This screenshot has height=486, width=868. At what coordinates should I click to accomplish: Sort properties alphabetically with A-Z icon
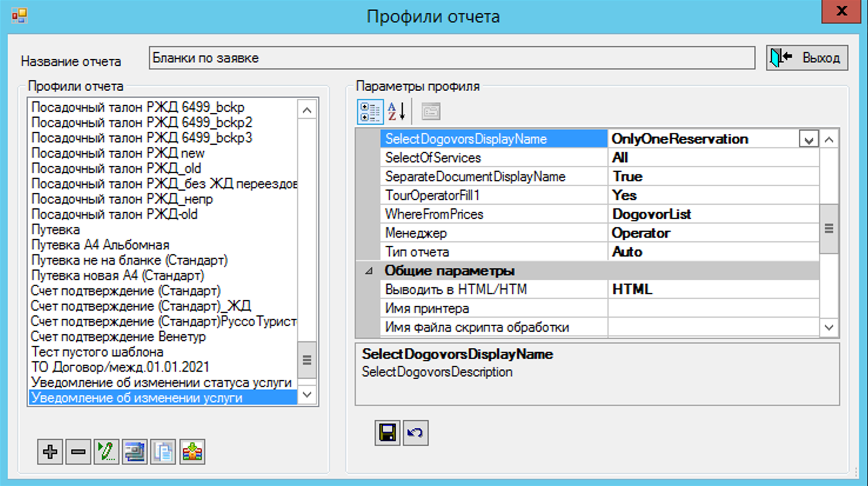[397, 111]
